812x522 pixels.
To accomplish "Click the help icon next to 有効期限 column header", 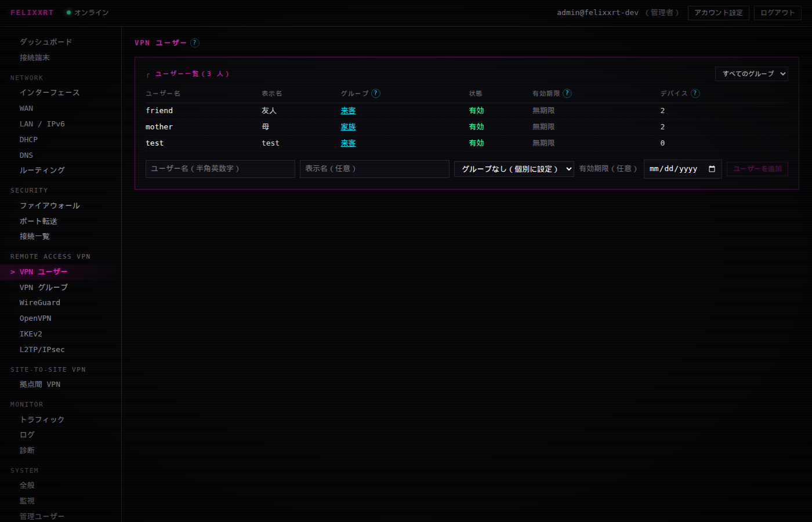I will click(x=567, y=93).
